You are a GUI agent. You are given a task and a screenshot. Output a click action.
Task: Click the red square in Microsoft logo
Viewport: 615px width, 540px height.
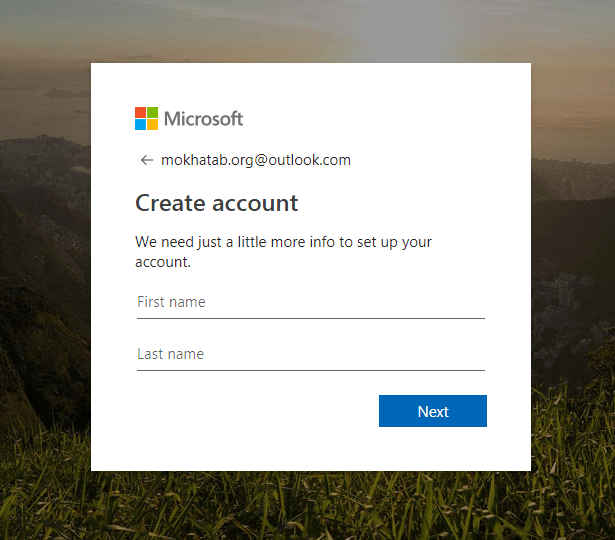[x=141, y=112]
